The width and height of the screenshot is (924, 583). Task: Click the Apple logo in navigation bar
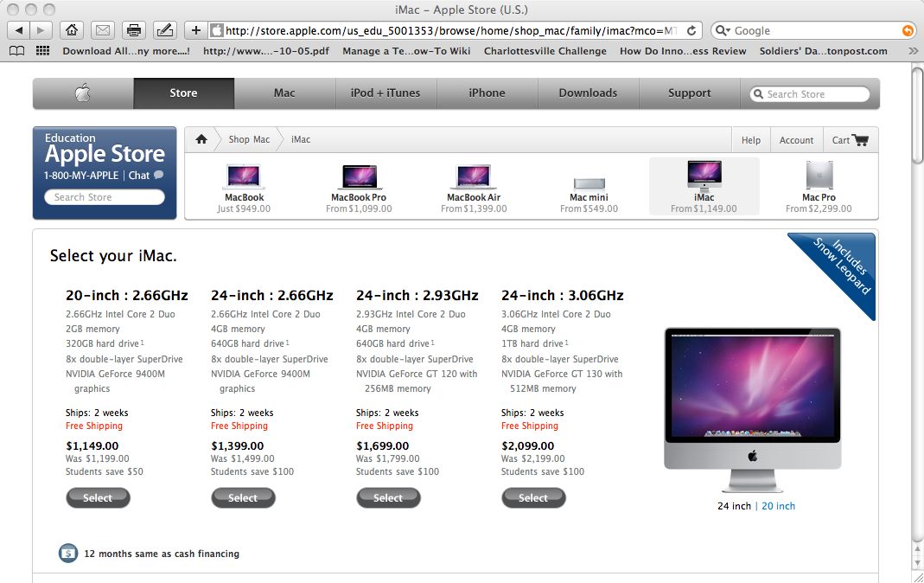(x=83, y=93)
